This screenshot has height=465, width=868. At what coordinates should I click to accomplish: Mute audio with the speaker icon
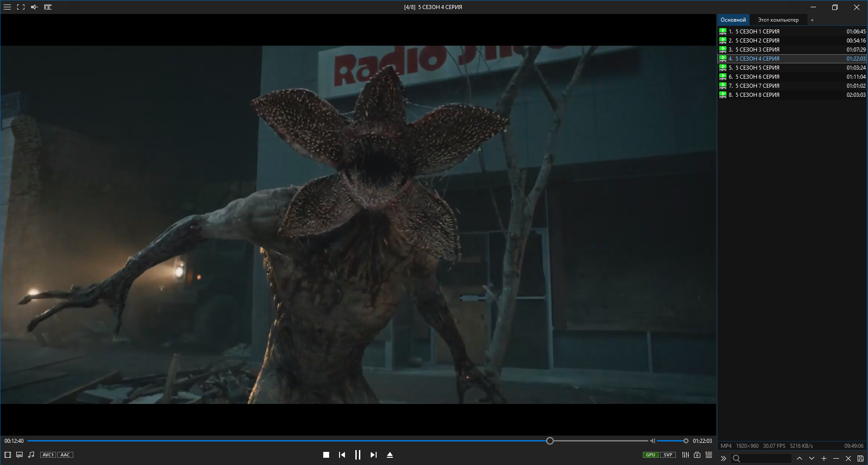[652, 441]
